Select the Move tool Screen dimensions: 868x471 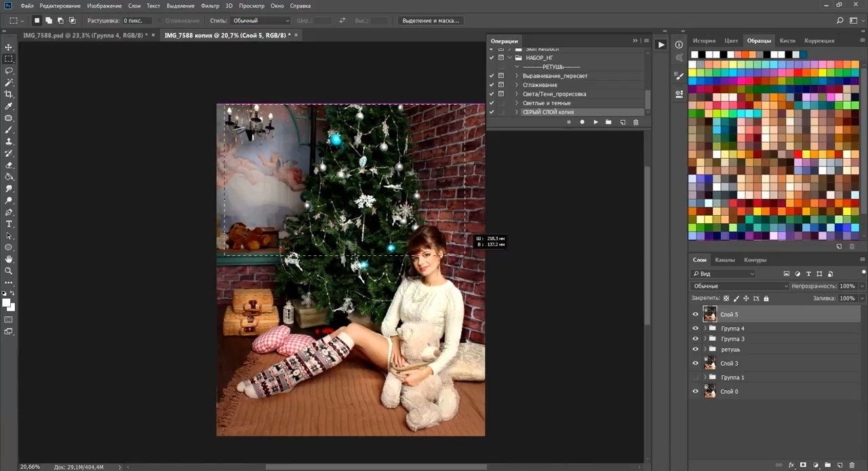click(x=9, y=47)
